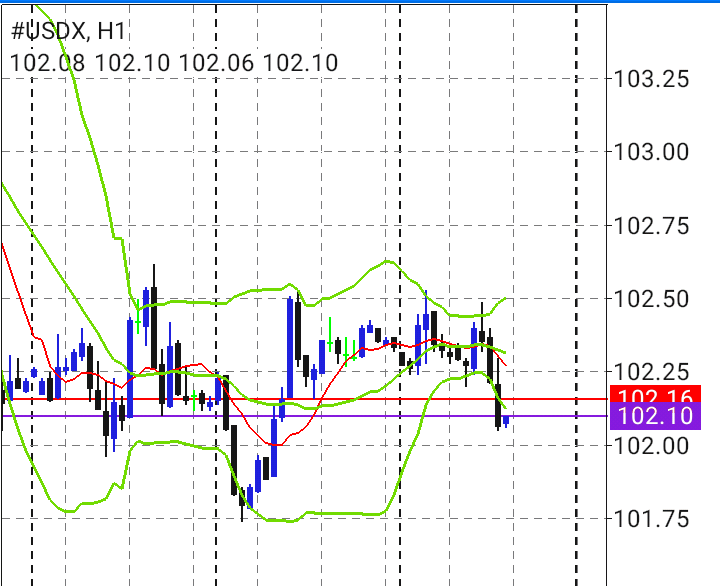Click the OHLC values 102.08 102.10 102.06 102.10
The image size is (720, 586).
pyautogui.click(x=174, y=63)
